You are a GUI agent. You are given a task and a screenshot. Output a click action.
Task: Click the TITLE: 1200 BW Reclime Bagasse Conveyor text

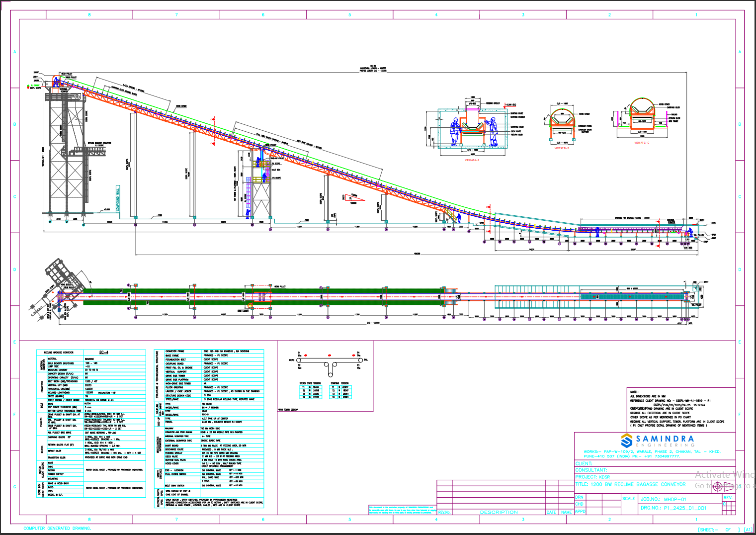pyautogui.click(x=630, y=484)
